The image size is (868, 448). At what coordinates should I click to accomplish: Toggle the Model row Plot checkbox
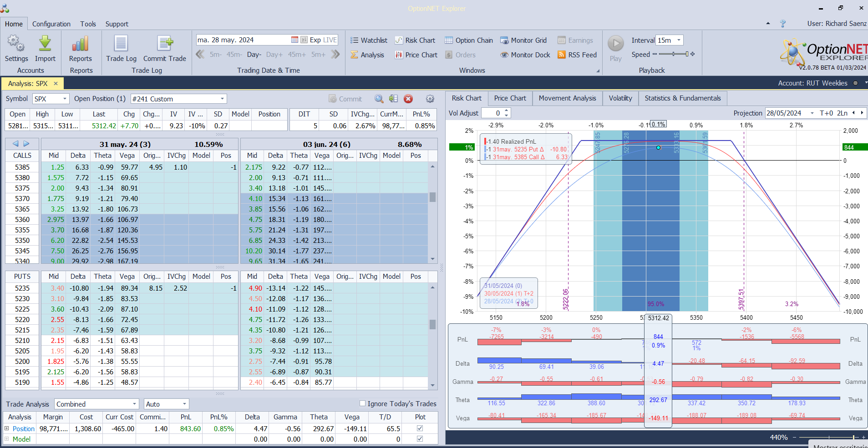420,439
